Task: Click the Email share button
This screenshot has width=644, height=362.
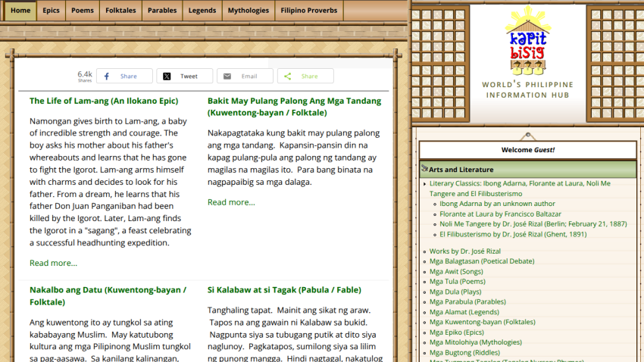Action: pyautogui.click(x=245, y=76)
